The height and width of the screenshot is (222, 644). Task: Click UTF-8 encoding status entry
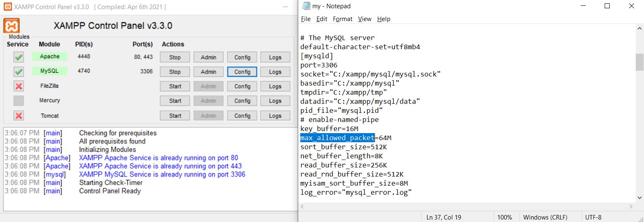[x=594, y=217]
